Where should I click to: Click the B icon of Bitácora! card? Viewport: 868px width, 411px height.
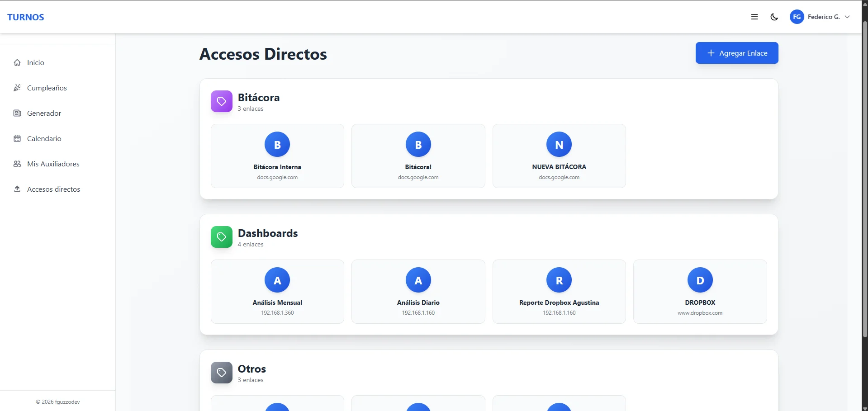[418, 144]
